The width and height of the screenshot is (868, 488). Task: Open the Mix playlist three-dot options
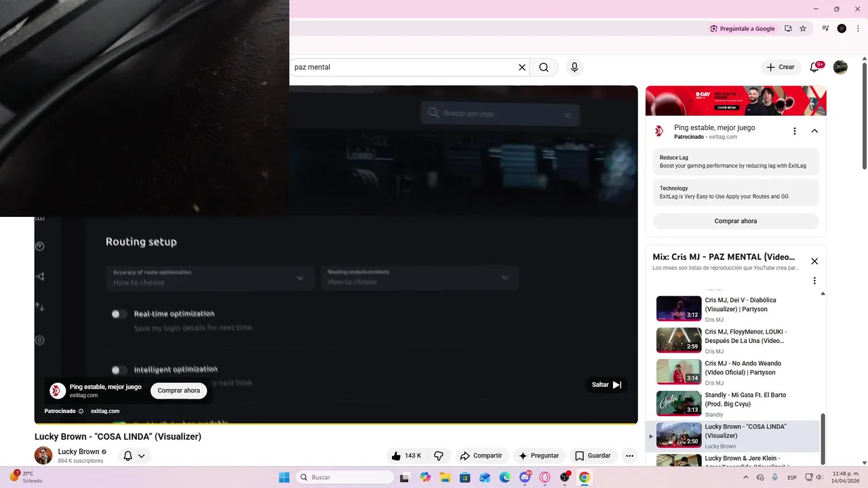click(814, 281)
